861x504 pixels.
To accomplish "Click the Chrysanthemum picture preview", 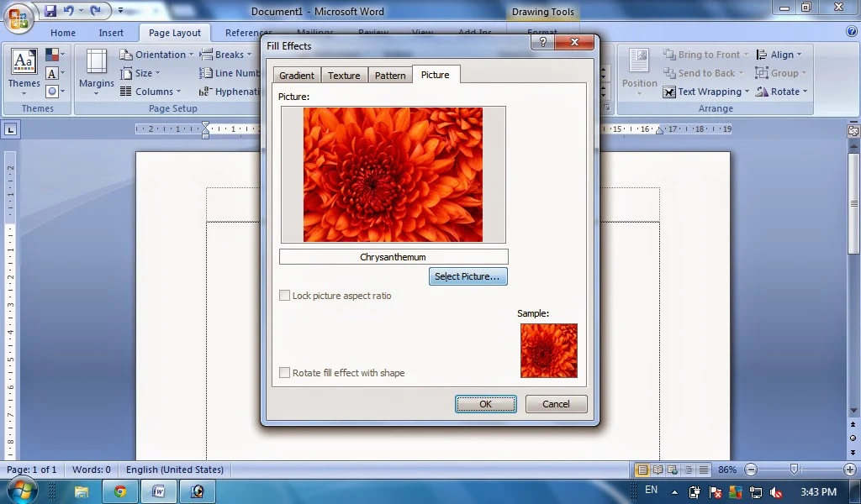I will point(393,173).
